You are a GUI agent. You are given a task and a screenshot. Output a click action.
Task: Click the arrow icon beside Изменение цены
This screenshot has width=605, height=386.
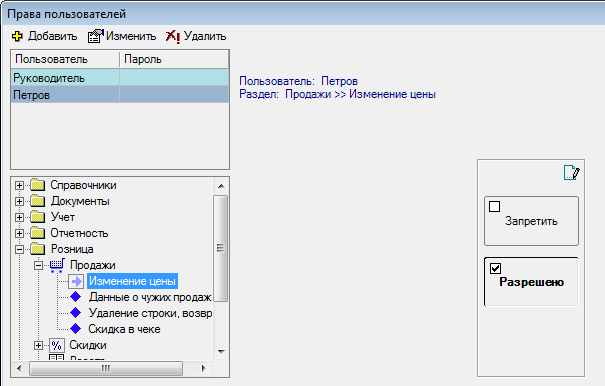(x=76, y=281)
